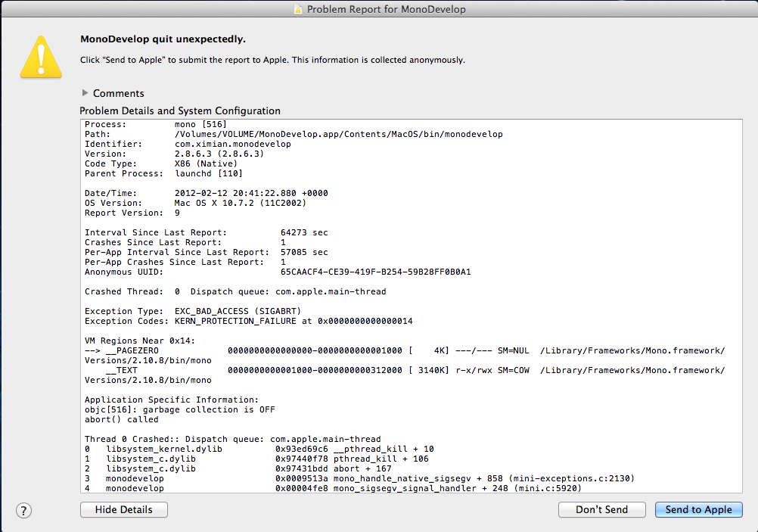758x532 pixels.
Task: Click VM Regions Near 0x14 line
Action: click(140, 341)
